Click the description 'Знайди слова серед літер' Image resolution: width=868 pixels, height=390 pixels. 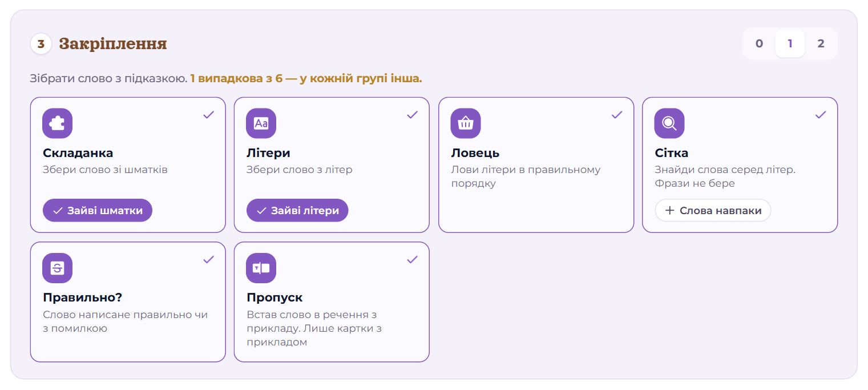725,170
